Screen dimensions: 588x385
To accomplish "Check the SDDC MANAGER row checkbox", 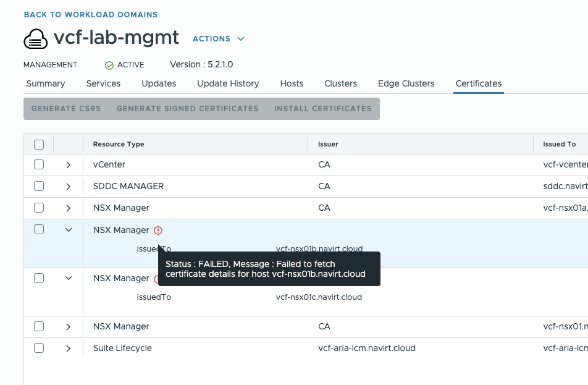I will [39, 186].
